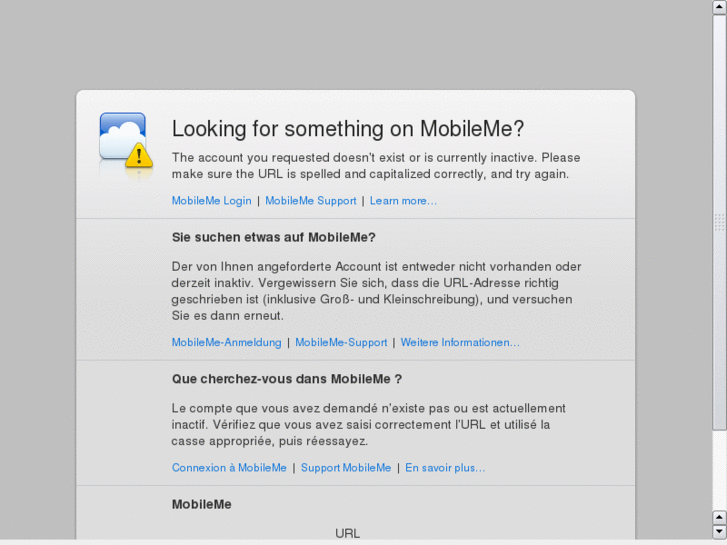Click the vertical scrollbar thumb
Screen dimensions: 727x545
coord(719,220)
